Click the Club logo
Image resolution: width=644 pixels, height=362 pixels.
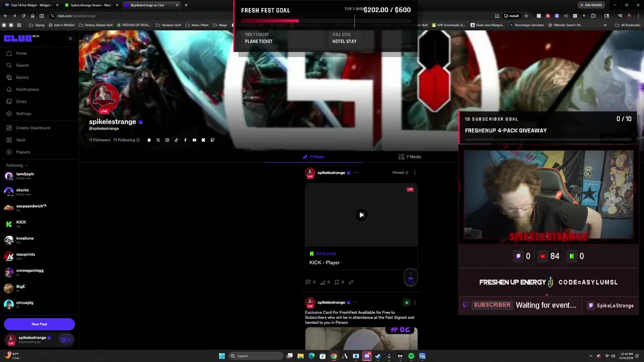[x=21, y=38]
